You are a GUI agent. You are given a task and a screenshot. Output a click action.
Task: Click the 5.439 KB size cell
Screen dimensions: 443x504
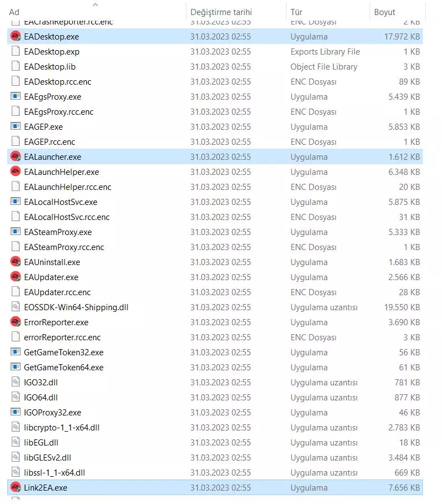pos(404,97)
